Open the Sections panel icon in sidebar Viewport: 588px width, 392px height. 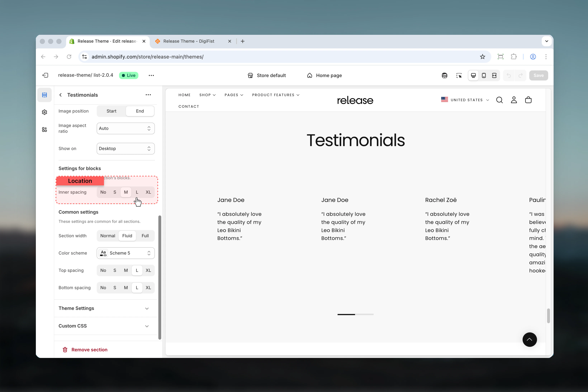[x=44, y=95]
